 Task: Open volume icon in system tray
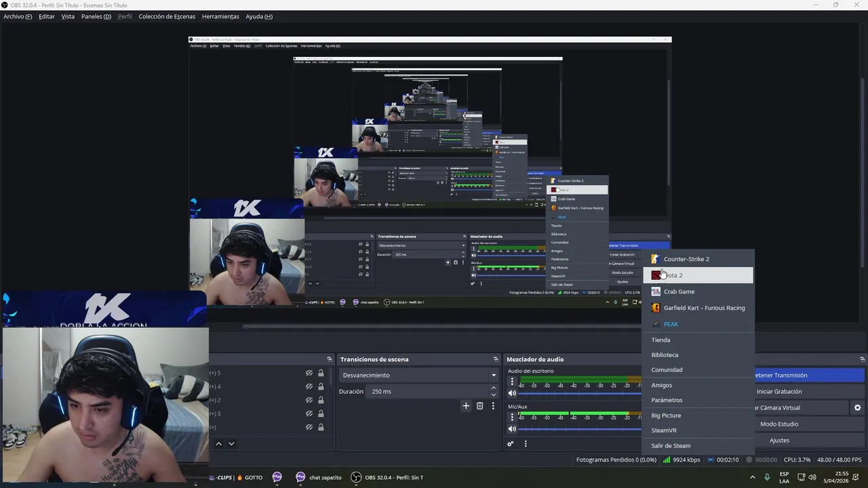pyautogui.click(x=812, y=477)
